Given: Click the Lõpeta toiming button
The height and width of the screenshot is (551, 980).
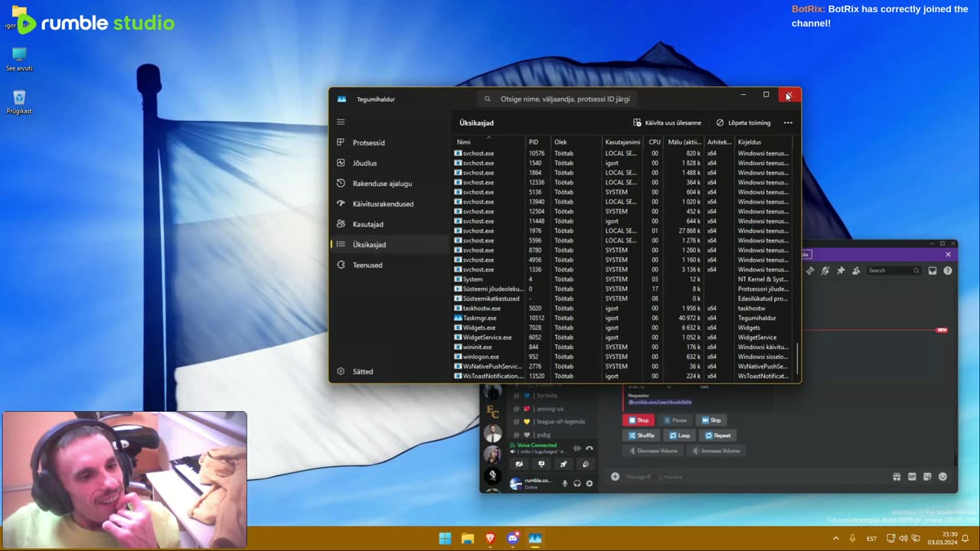Looking at the screenshot, I should click(743, 123).
